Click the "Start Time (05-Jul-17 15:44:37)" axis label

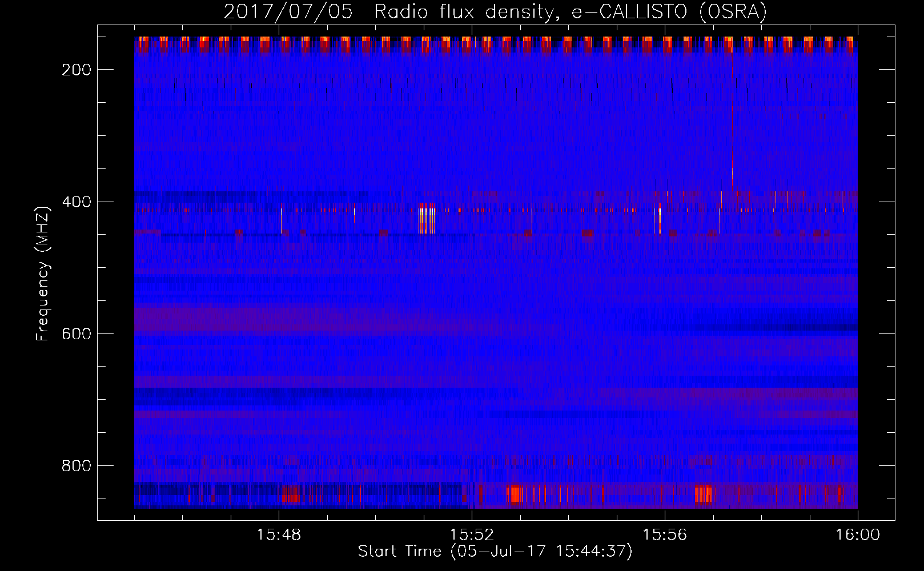pos(495,552)
